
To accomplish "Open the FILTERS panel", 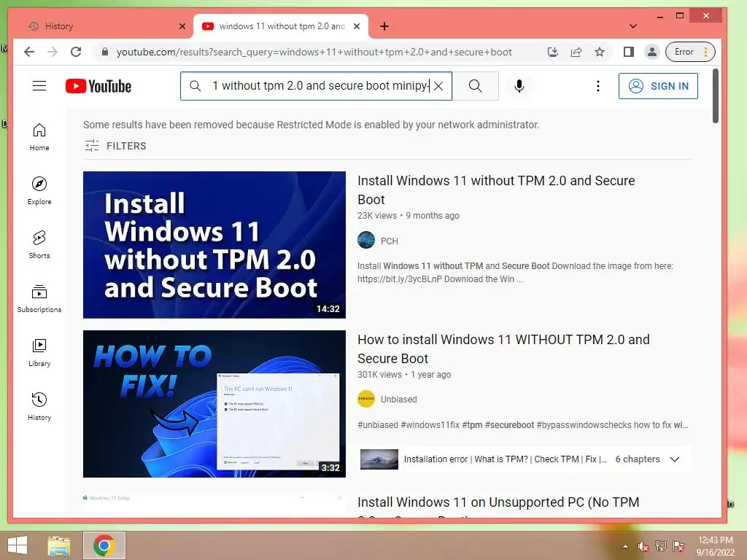I will tap(115, 146).
